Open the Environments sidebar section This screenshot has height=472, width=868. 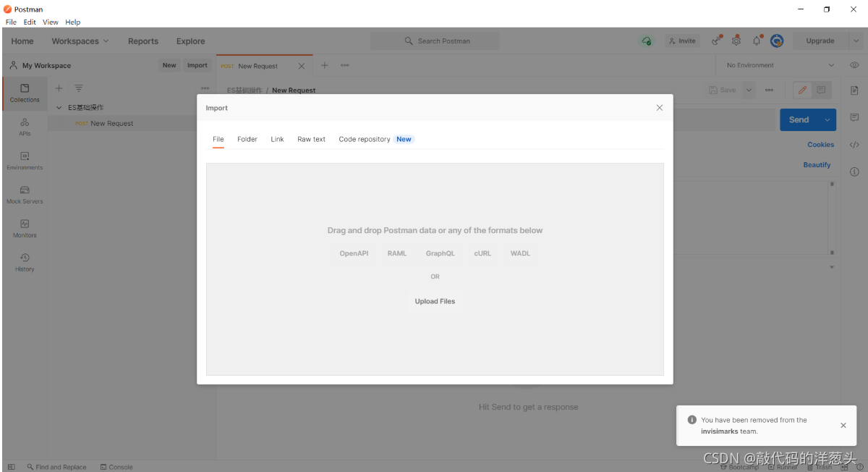pos(25,161)
